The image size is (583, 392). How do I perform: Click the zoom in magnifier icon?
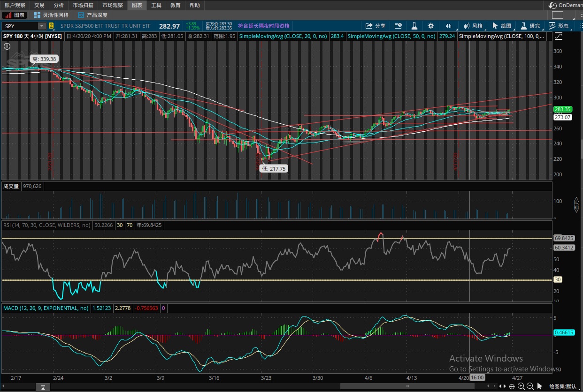point(522,387)
